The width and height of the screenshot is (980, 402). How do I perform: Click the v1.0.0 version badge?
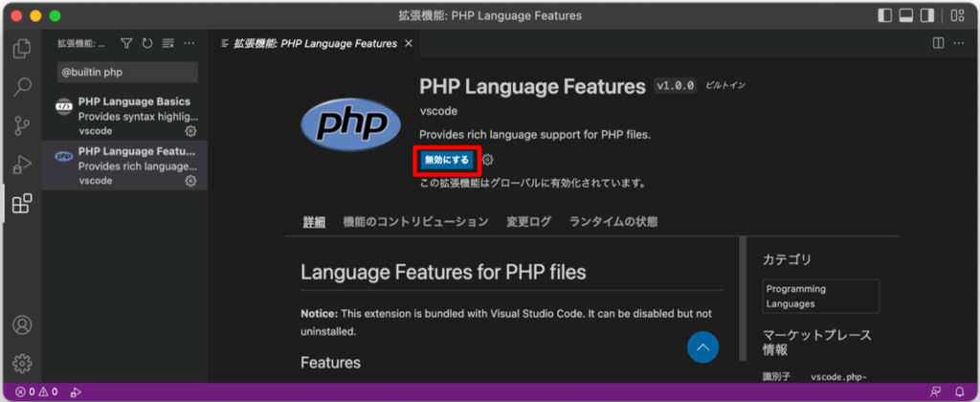coord(675,85)
